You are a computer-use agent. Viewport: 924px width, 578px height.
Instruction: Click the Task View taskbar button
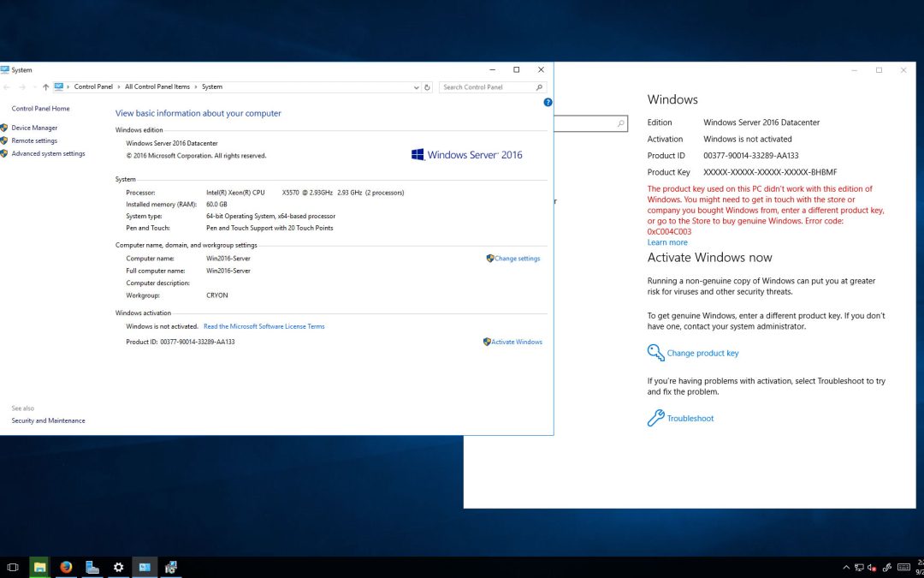click(x=13, y=567)
